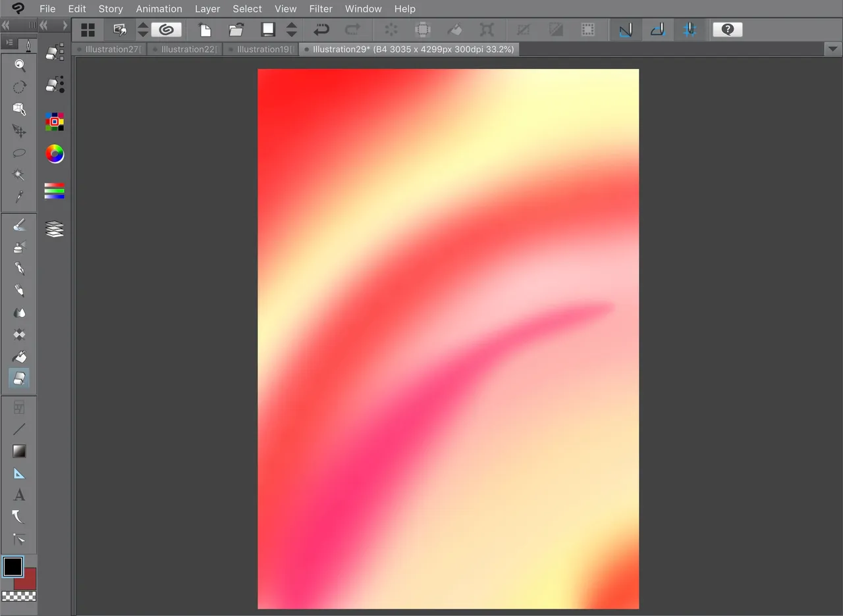
Task: Select the Eraser tool
Action: coord(19,378)
